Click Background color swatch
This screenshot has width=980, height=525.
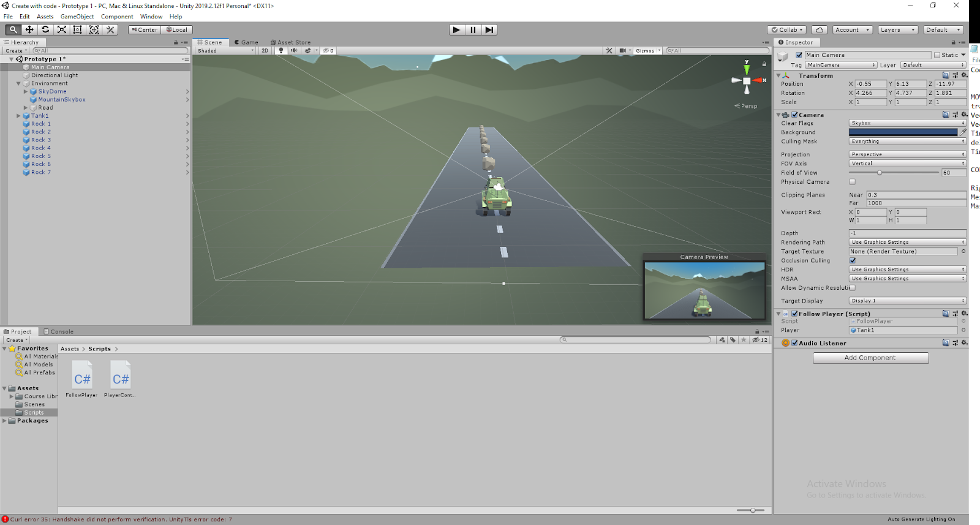coord(903,132)
